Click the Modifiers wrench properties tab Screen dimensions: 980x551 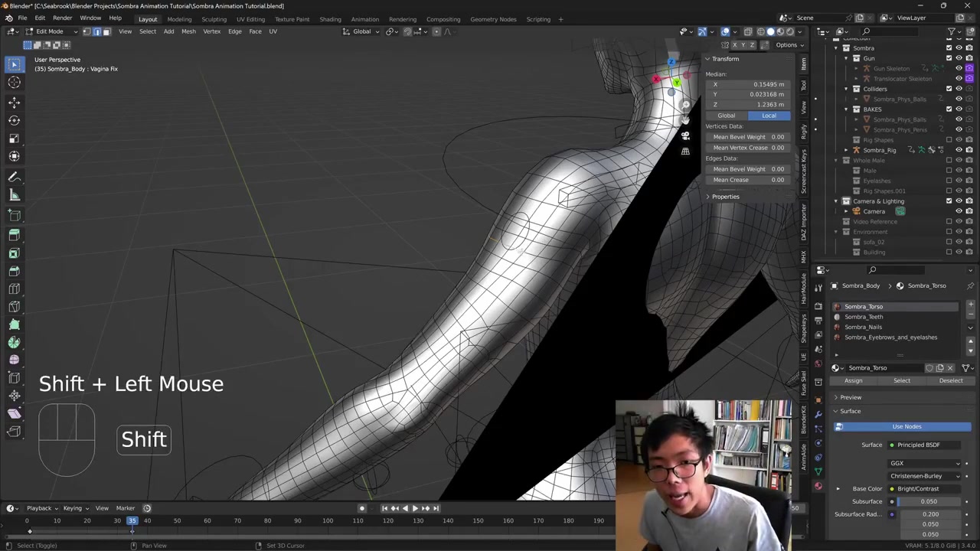pyautogui.click(x=818, y=414)
